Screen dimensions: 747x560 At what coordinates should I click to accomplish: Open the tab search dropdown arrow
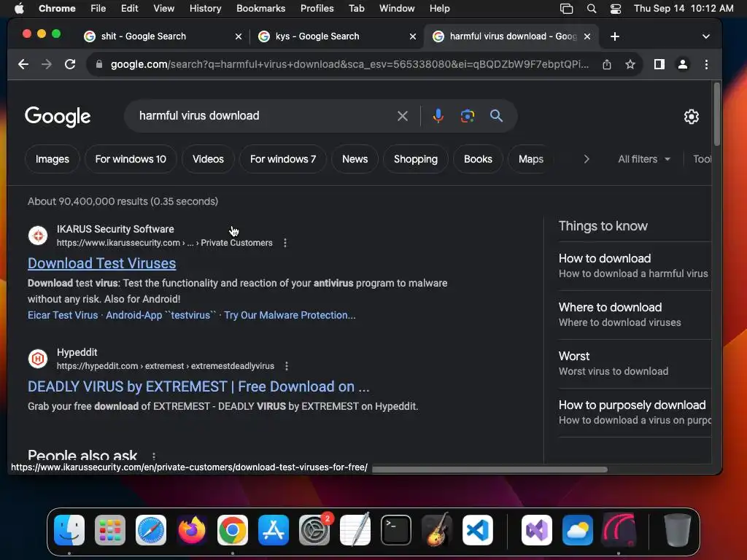tap(705, 36)
